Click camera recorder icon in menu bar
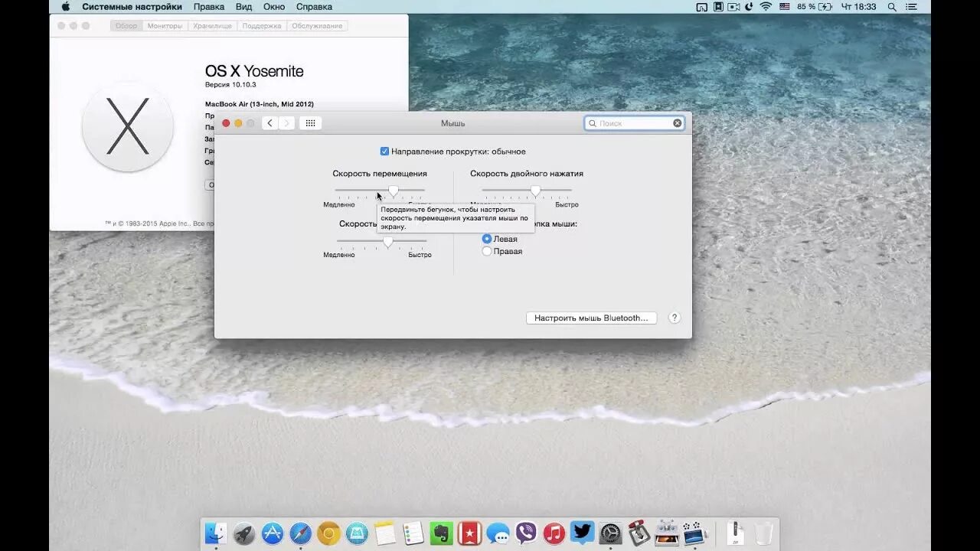 tap(733, 7)
